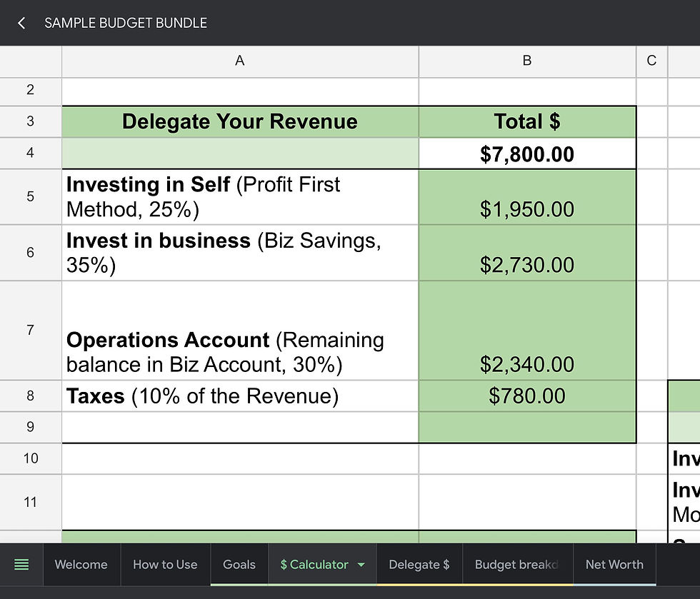This screenshot has height=599, width=700.
Task: Select the $2,730.00 cell
Action: pos(527,253)
